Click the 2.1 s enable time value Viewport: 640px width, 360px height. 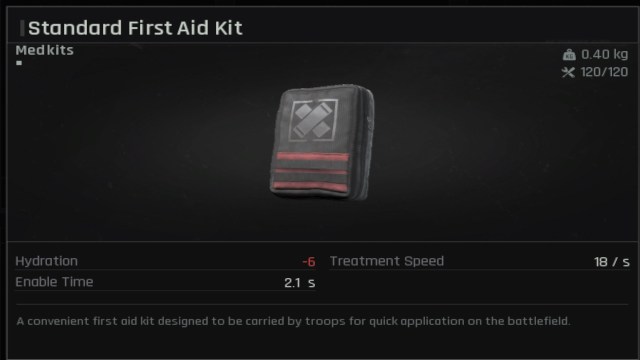(300, 282)
